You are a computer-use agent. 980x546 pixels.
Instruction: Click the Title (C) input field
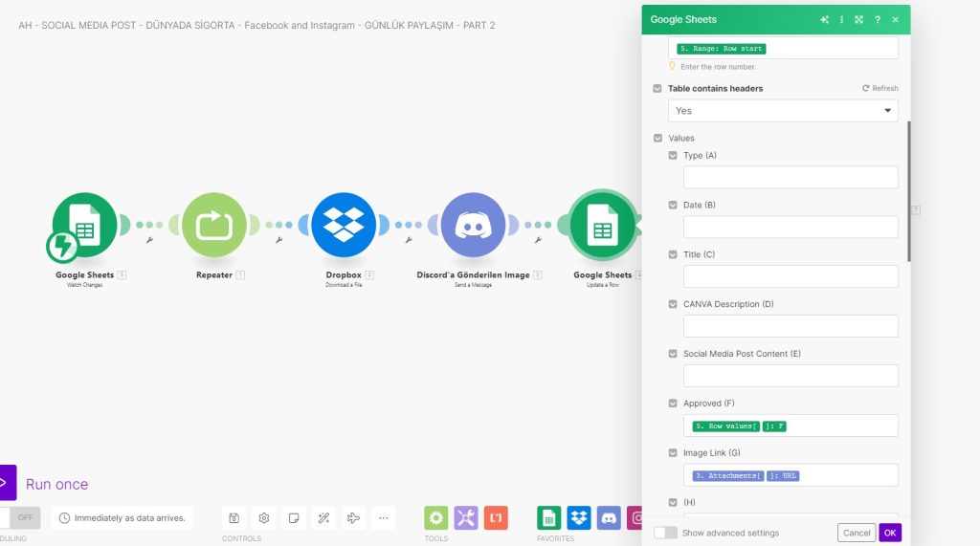pos(791,276)
